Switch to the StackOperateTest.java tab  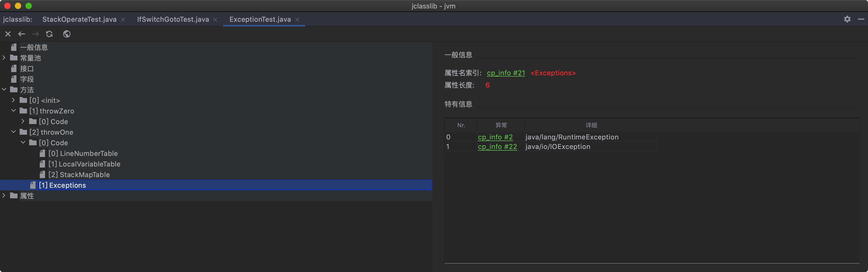tap(79, 20)
